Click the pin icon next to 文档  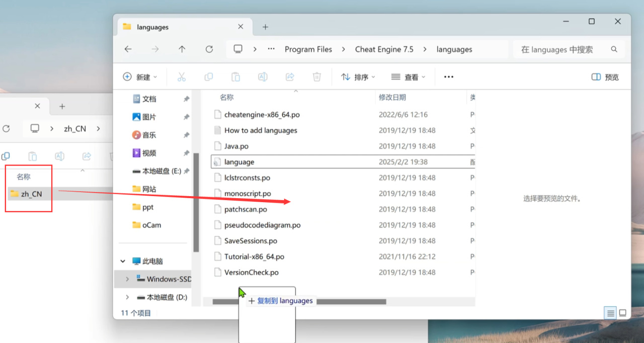pos(186,99)
